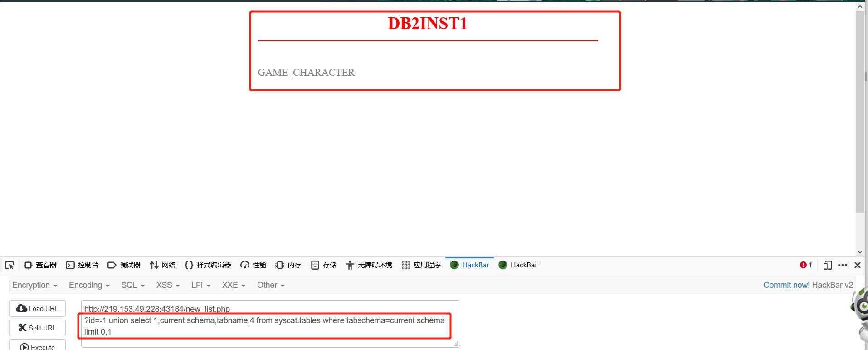Open the XSS dropdown menu
This screenshot has height=350, width=868.
point(168,285)
